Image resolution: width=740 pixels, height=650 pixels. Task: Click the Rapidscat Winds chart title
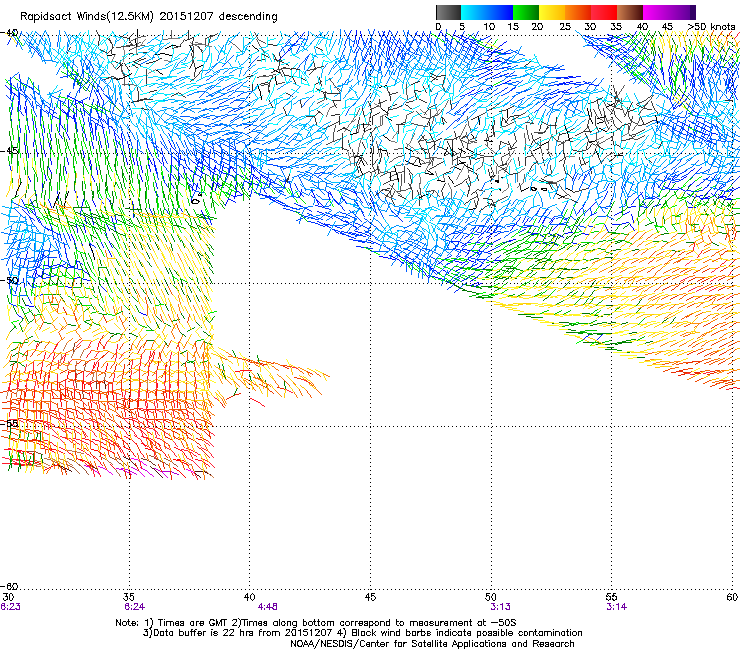149,17
